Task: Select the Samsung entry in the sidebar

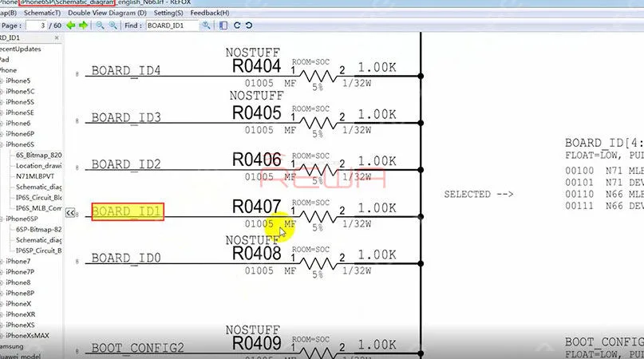Action: tap(11, 346)
